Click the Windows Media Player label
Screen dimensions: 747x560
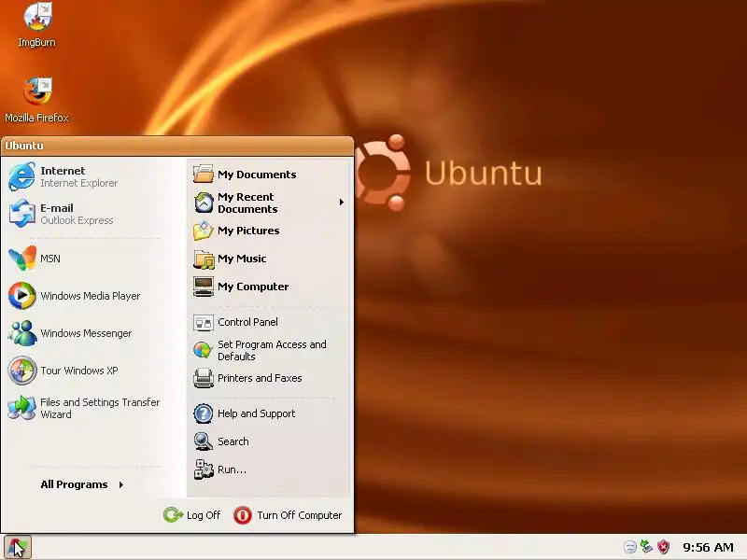90,296
